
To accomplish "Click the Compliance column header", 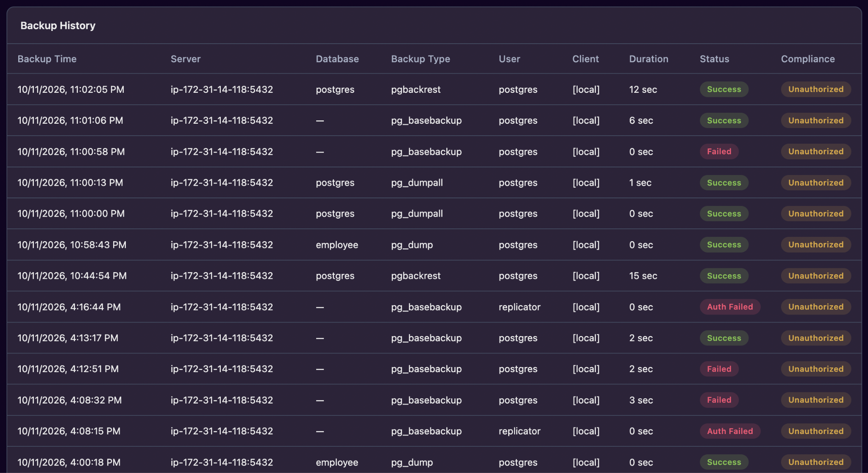I will point(808,59).
